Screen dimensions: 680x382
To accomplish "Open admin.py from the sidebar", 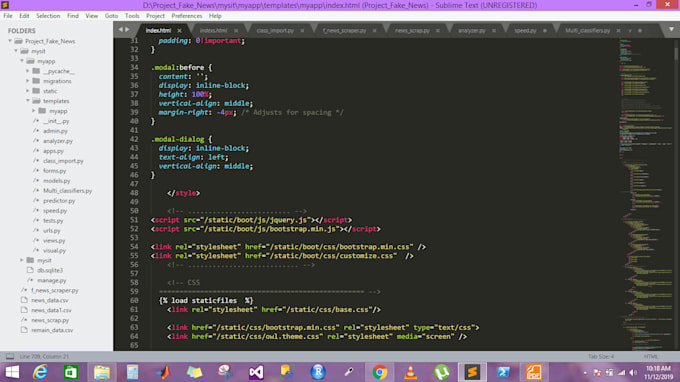I will pos(55,131).
